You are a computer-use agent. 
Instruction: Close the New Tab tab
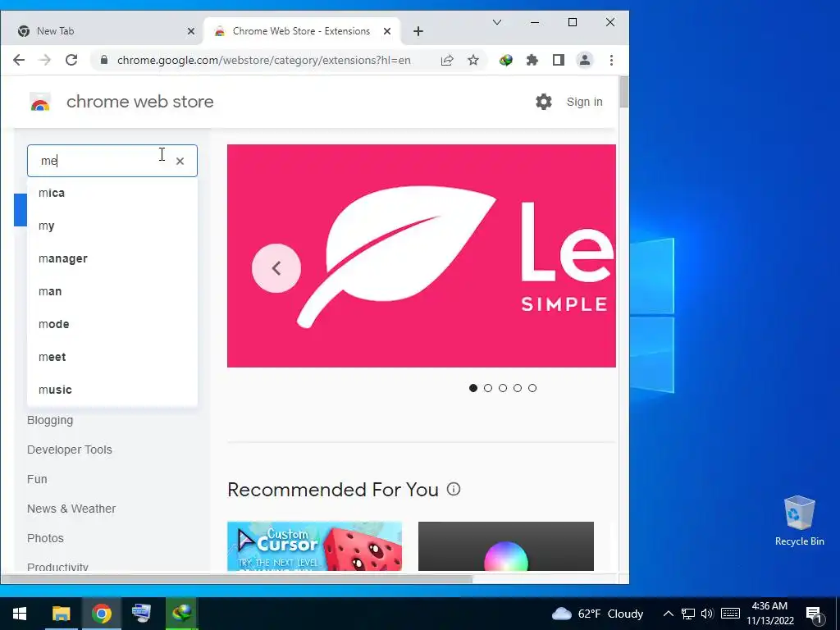coord(190,31)
